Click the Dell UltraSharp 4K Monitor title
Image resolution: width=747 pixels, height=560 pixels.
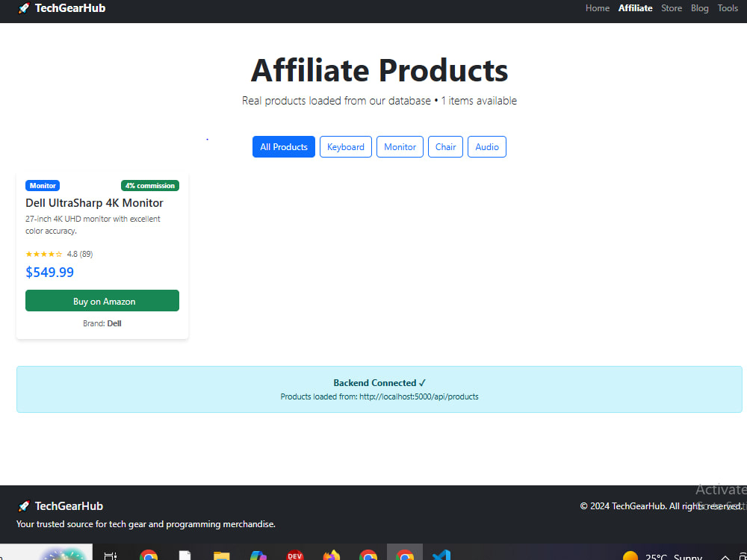pos(94,203)
